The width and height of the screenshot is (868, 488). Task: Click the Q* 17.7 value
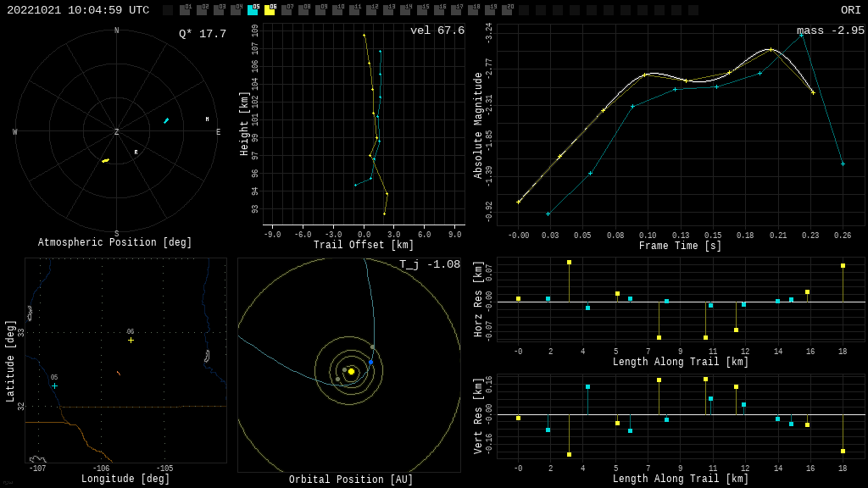[x=202, y=34]
